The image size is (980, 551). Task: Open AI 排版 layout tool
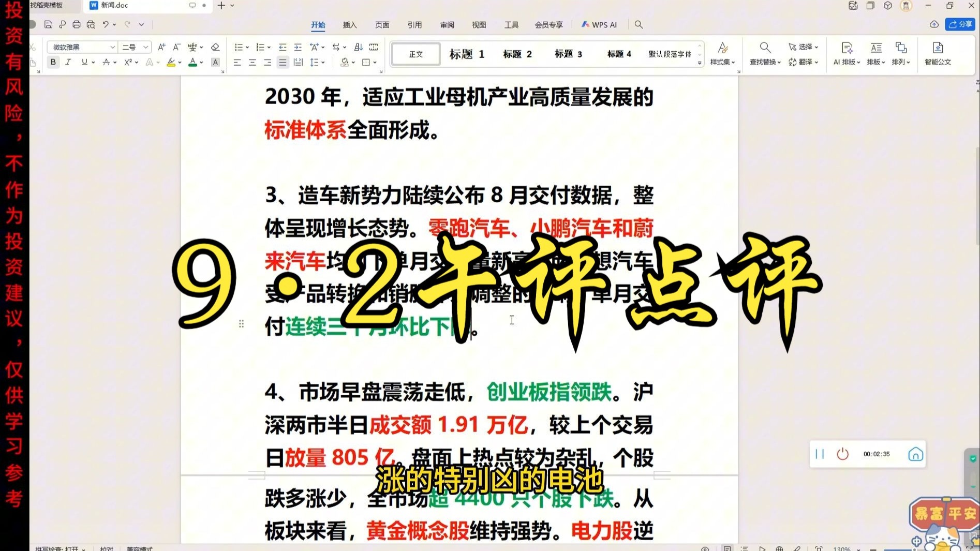pyautogui.click(x=847, y=54)
